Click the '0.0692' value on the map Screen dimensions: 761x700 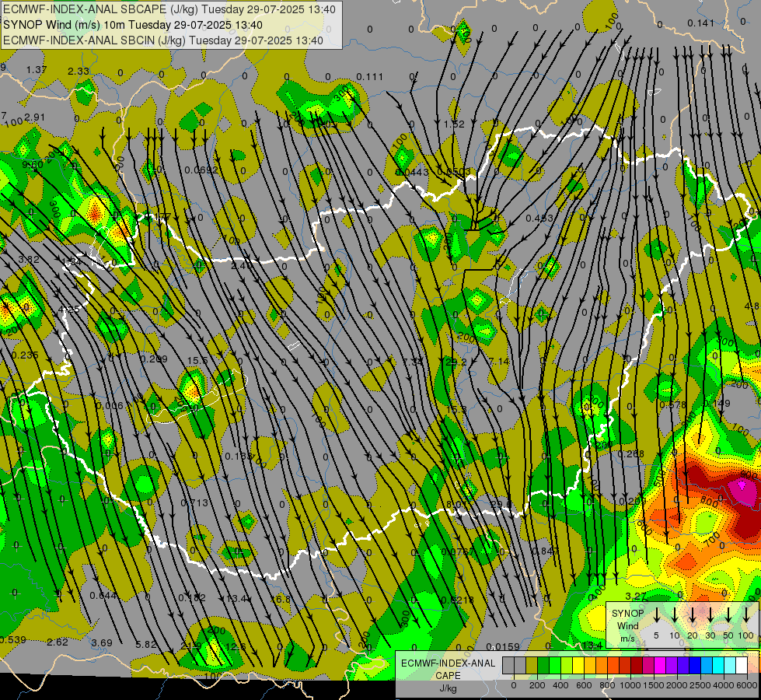click(201, 170)
